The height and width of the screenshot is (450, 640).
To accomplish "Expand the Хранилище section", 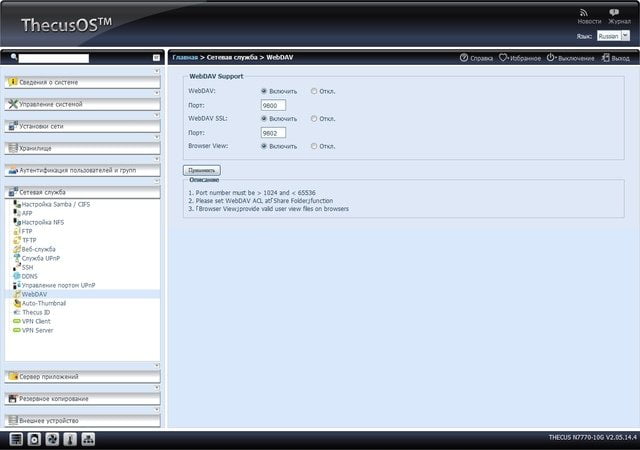I will click(82, 148).
